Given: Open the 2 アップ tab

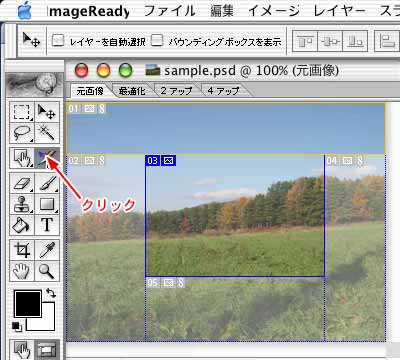Looking at the screenshot, I should click(176, 91).
